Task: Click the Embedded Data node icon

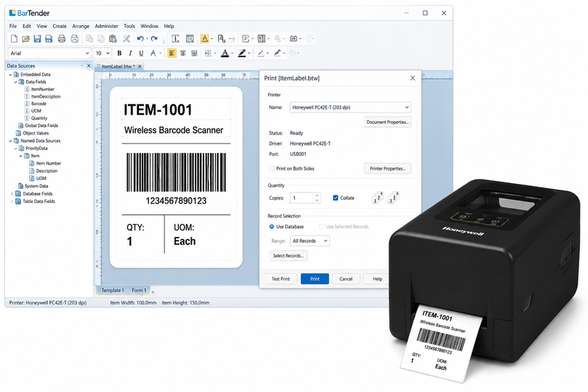Action: 16,74
